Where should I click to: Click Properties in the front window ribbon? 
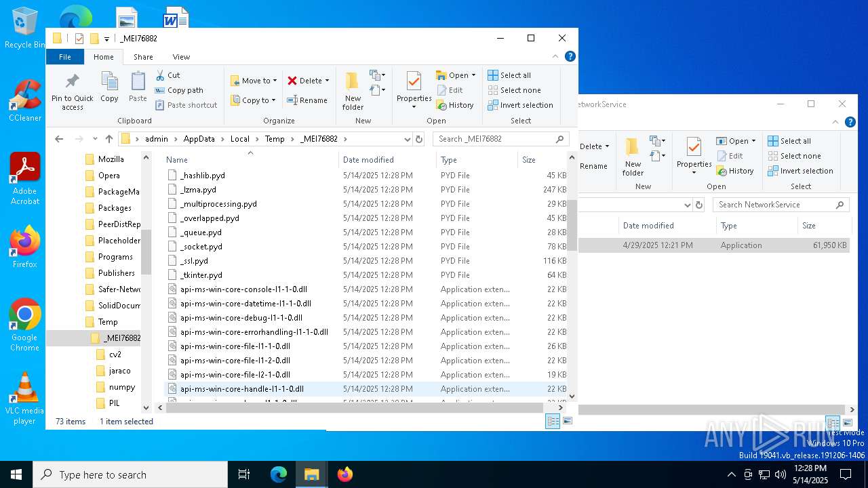coord(414,91)
